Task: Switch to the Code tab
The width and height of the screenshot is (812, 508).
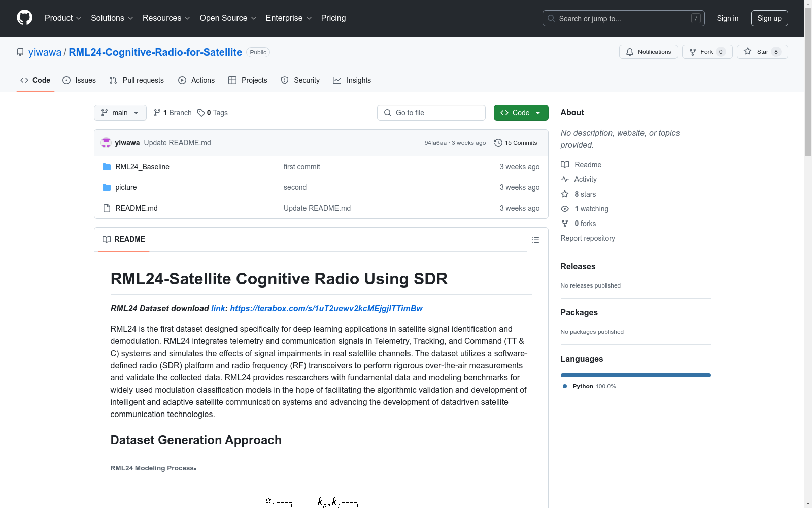Action: coord(35,80)
